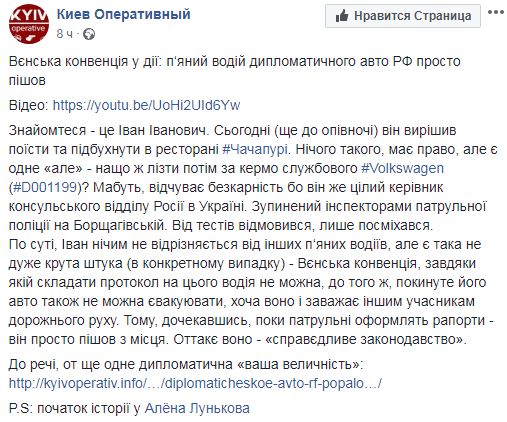The image size is (507, 422).
Task: Open the #Чачапурі hashtag
Action: tap(255, 149)
